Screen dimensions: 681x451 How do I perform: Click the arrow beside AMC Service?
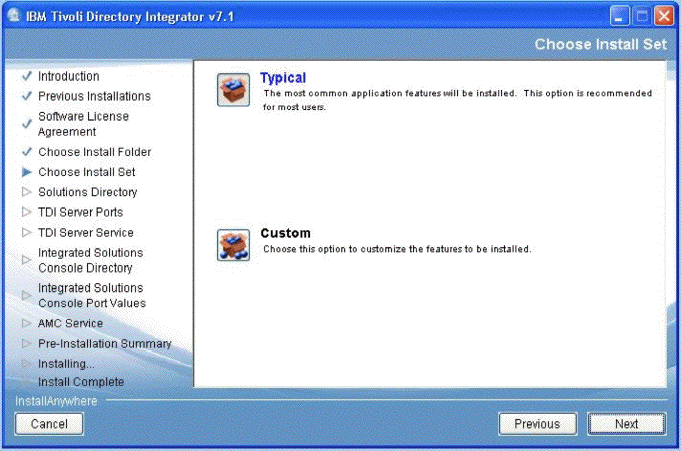tap(26, 323)
